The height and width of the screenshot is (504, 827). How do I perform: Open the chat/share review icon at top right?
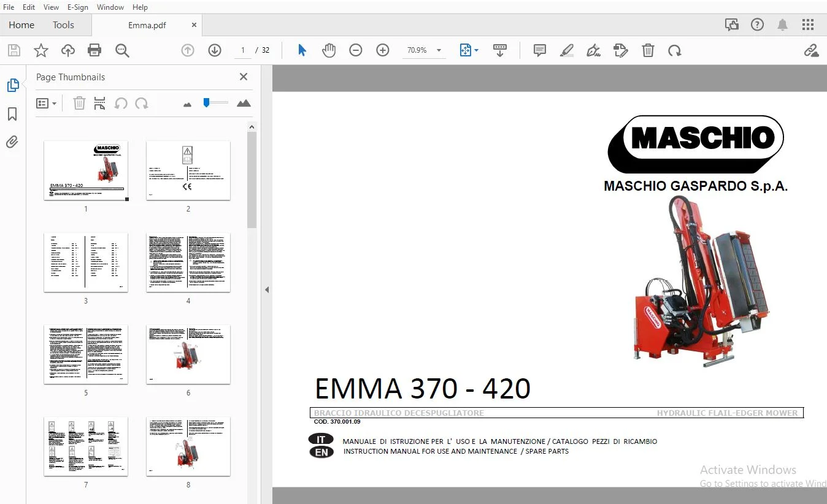(x=731, y=25)
